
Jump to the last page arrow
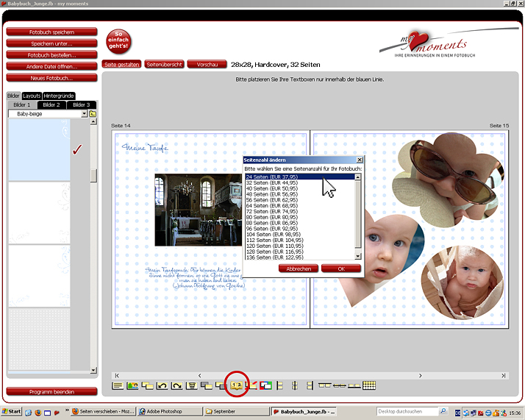503,375
